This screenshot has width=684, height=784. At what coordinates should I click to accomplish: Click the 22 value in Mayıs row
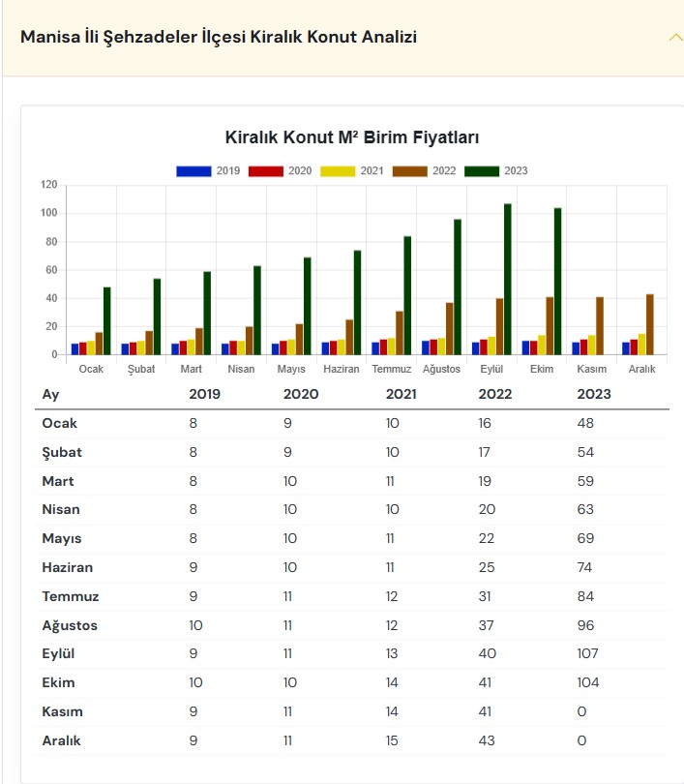(x=487, y=538)
